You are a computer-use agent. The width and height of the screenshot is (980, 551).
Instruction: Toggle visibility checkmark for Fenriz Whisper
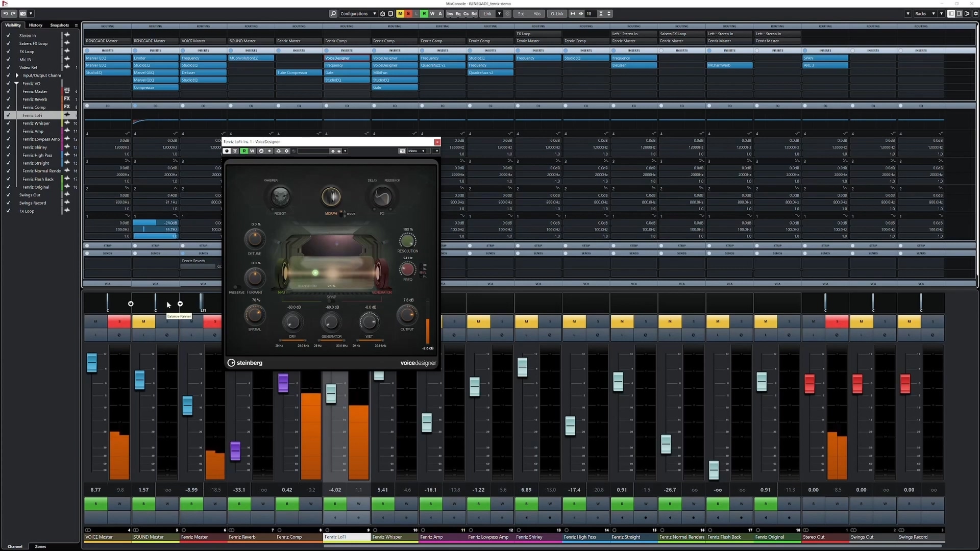[x=8, y=123]
